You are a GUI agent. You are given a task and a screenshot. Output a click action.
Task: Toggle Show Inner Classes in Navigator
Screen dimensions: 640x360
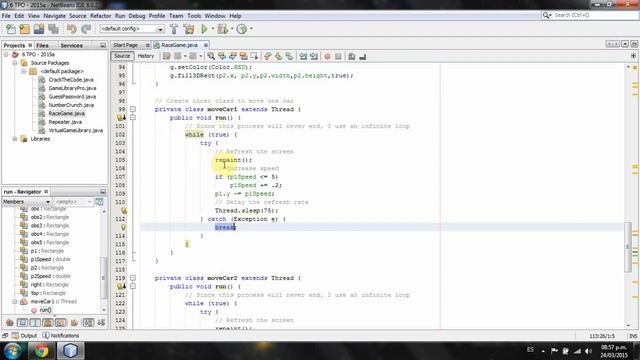pos(61,323)
